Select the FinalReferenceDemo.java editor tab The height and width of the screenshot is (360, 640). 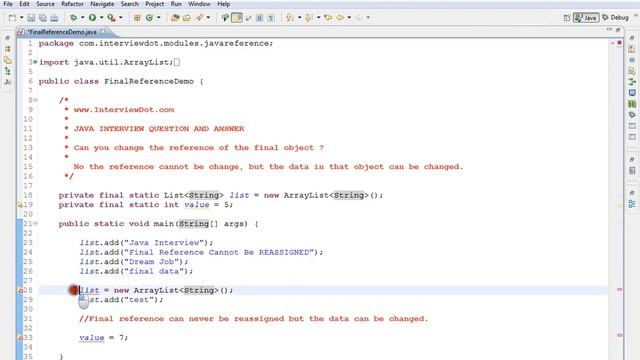62,32
